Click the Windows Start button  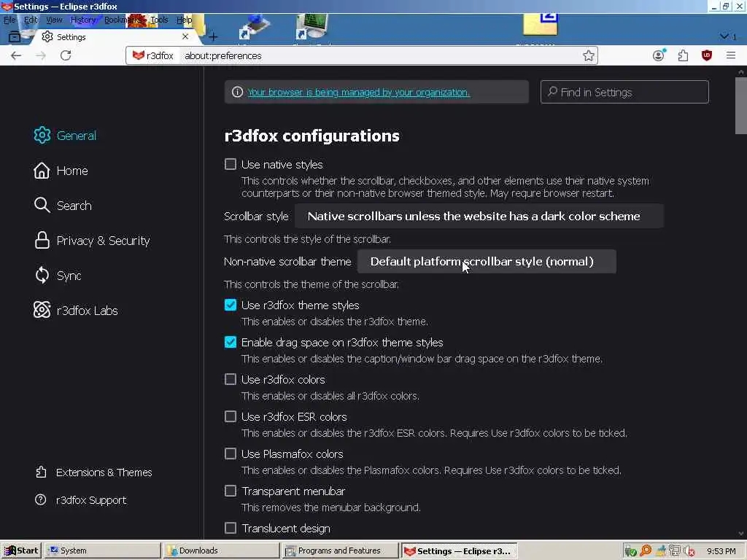[21, 551]
